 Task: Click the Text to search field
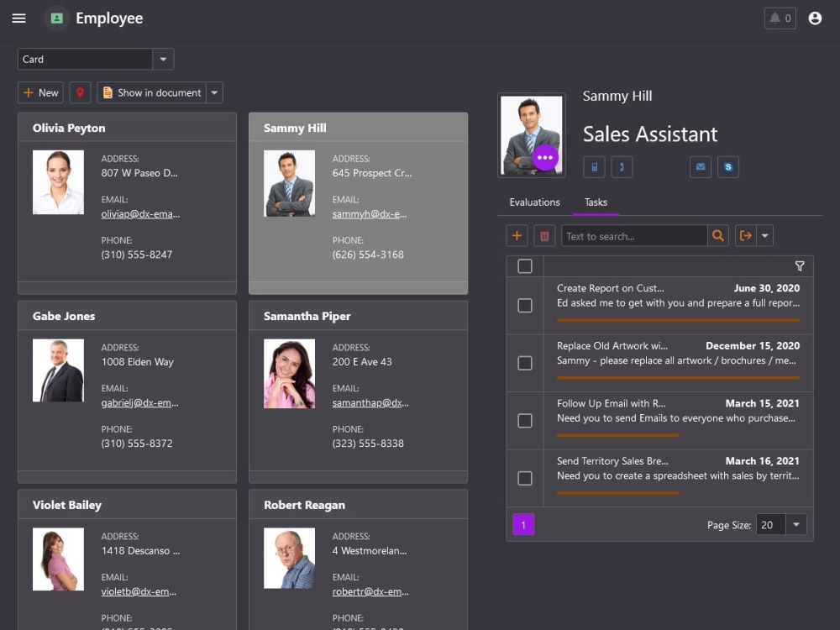(x=634, y=236)
